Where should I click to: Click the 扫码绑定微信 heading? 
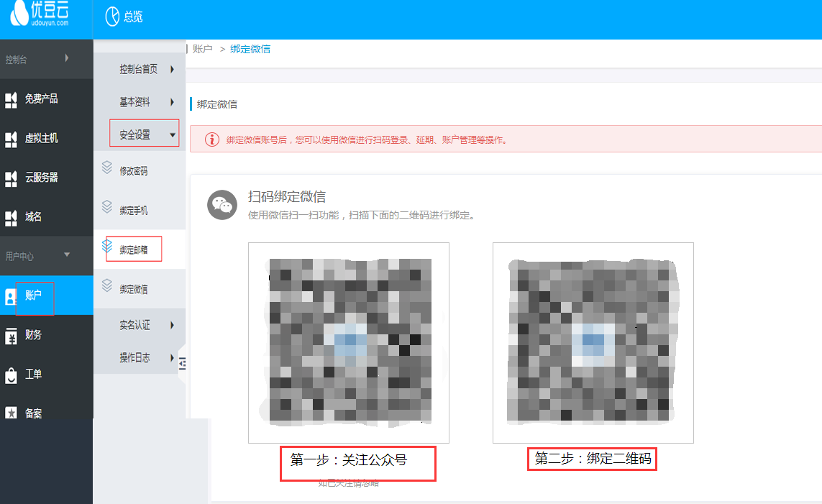287,196
